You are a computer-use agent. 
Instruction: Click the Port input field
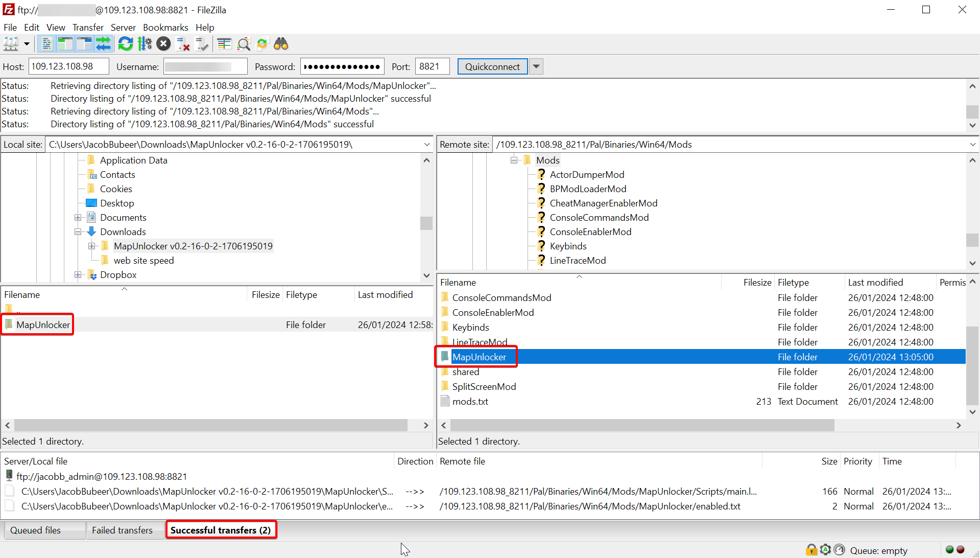coord(432,66)
